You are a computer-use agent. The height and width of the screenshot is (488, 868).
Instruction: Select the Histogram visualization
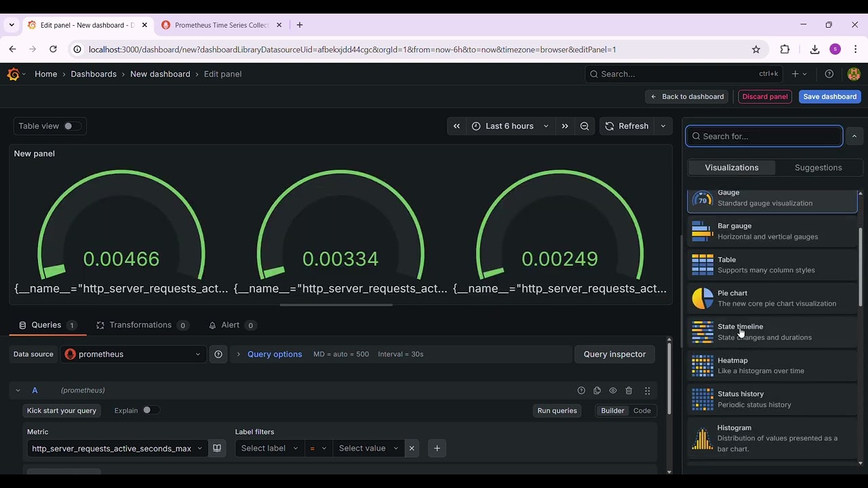[x=772, y=438]
